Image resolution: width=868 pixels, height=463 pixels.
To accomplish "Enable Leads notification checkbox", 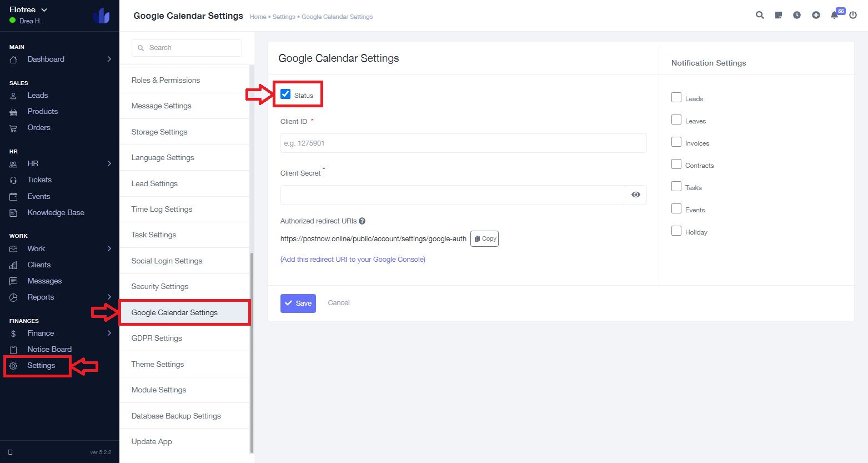I will [676, 97].
